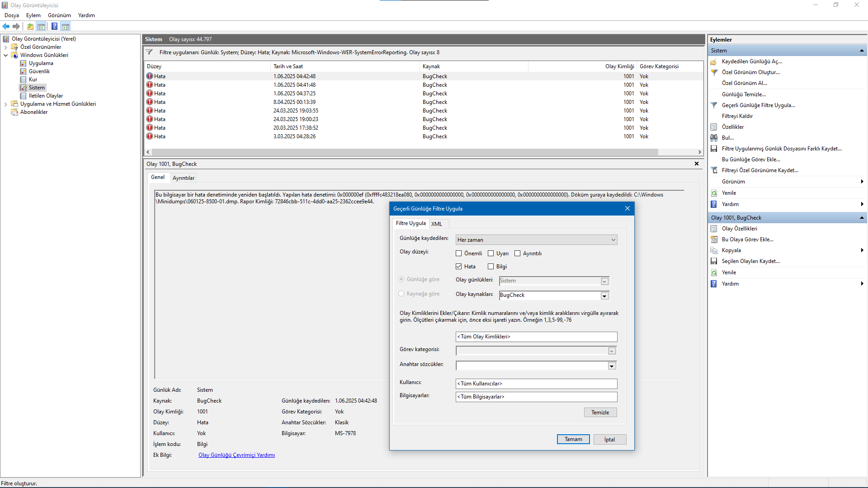Enable the Uyarı level checkbox

[x=491, y=253]
